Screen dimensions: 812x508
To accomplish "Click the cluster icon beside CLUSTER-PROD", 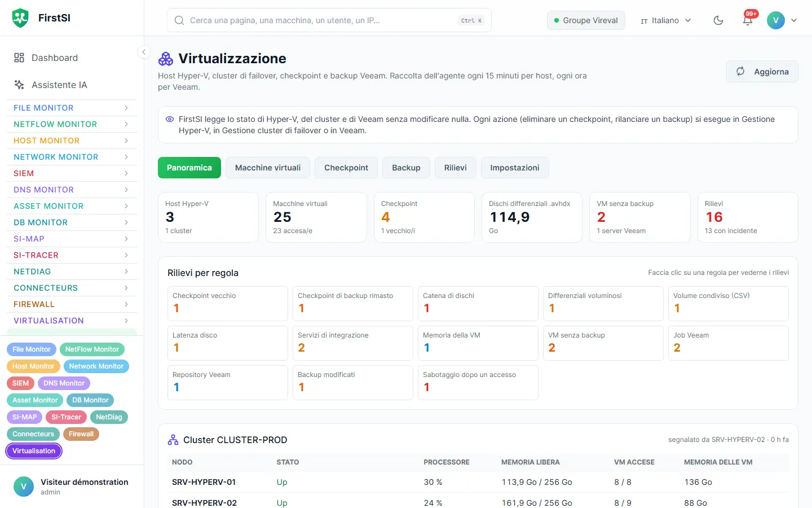I will click(173, 440).
